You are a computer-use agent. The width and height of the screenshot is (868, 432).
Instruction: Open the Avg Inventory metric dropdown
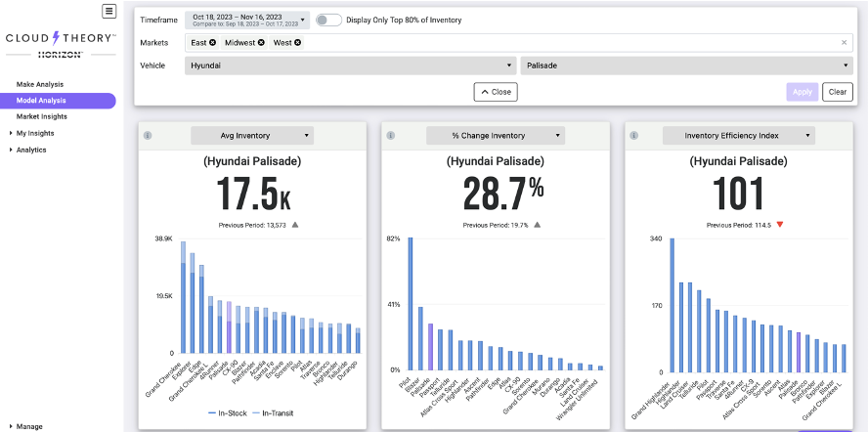[x=252, y=136]
